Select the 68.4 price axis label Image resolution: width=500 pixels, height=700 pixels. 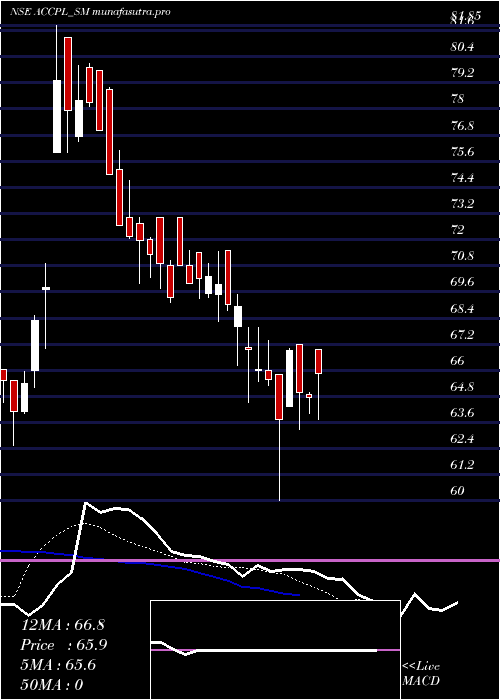[464, 308]
